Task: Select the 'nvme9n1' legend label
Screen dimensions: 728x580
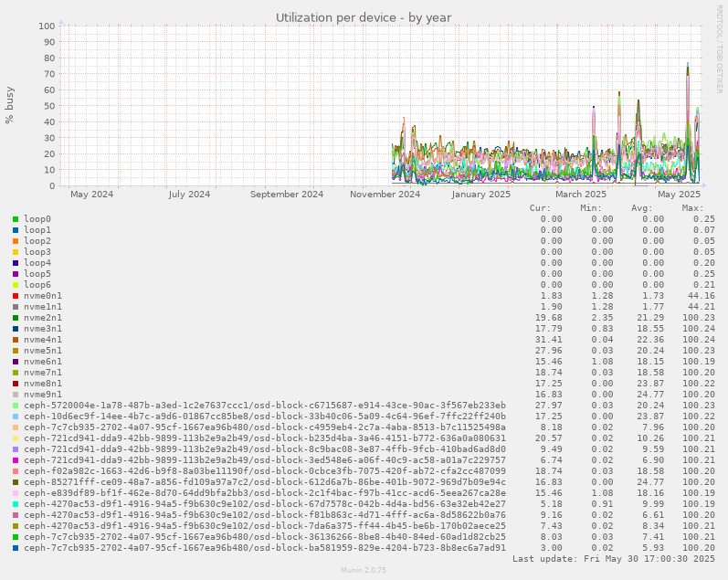Action: tap(43, 395)
